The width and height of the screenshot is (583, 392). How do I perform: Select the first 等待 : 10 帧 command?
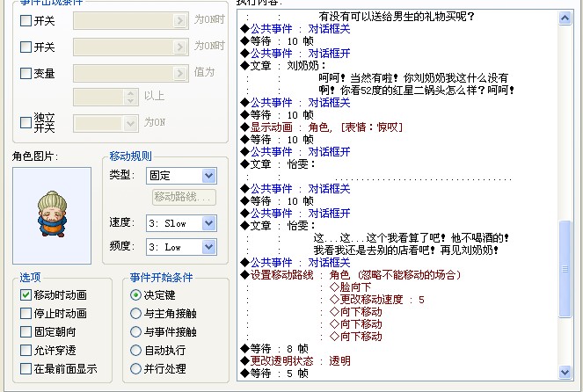click(277, 41)
